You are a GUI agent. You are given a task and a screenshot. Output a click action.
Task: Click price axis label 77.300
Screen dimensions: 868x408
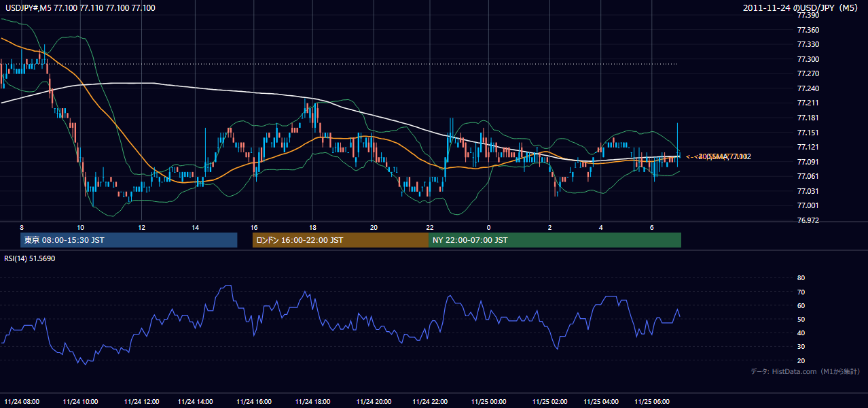point(808,59)
